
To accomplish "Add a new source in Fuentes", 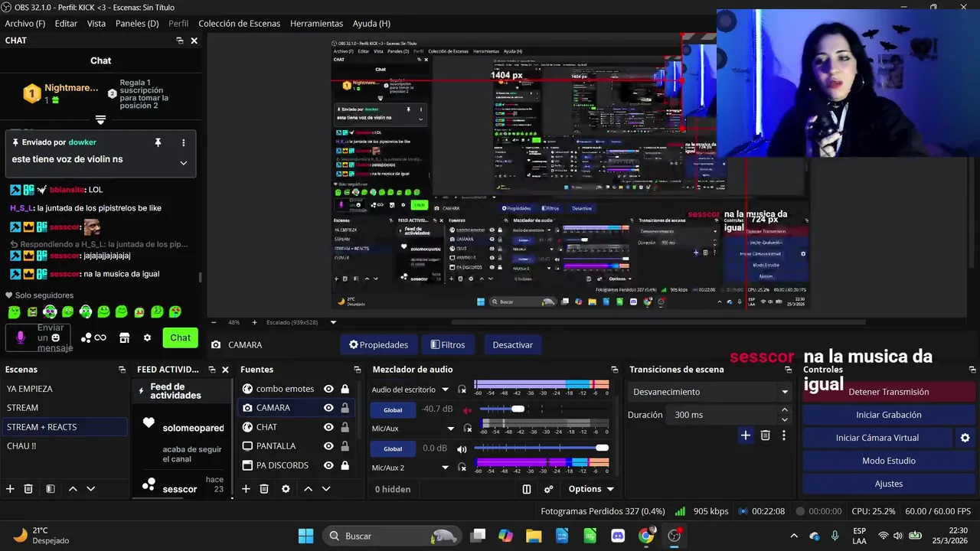I will (246, 488).
